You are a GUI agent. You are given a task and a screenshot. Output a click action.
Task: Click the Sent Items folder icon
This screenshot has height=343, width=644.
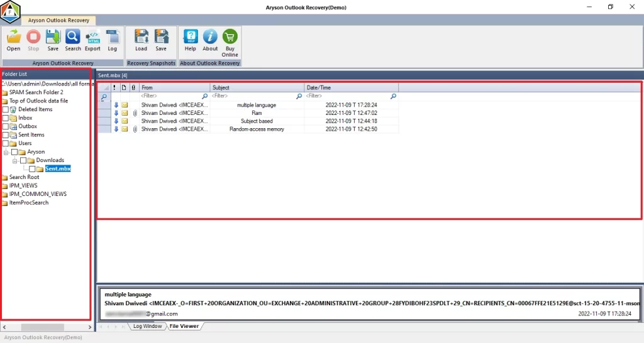click(x=13, y=135)
